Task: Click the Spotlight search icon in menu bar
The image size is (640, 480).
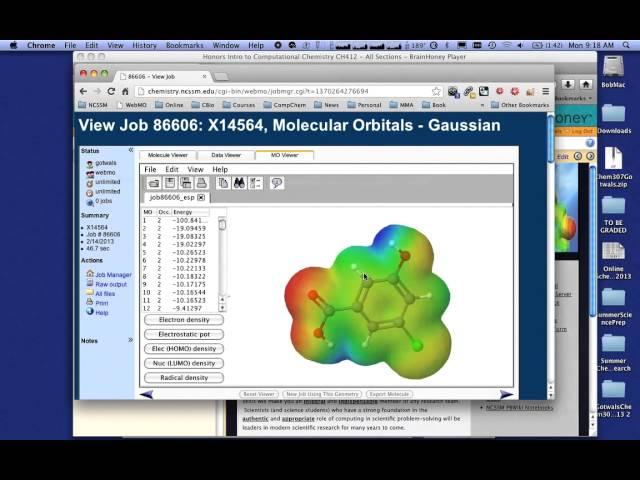Action: pyautogui.click(x=626, y=45)
